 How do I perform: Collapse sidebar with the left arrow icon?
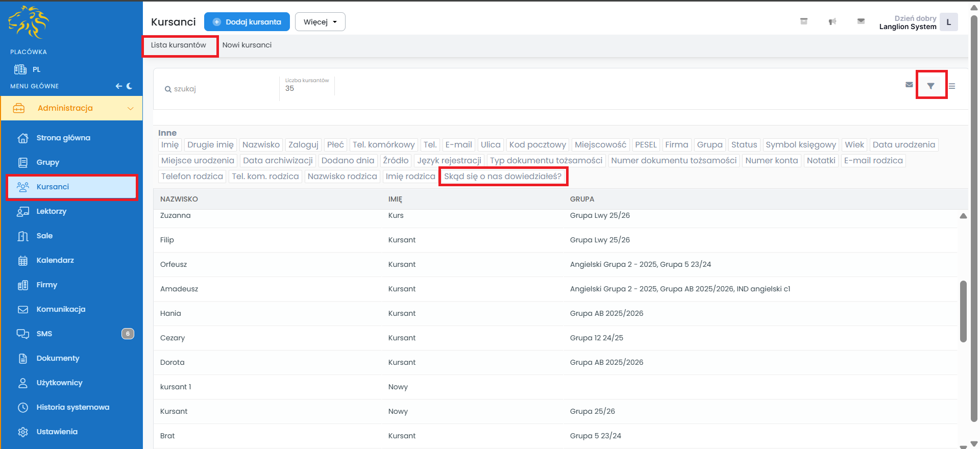118,86
